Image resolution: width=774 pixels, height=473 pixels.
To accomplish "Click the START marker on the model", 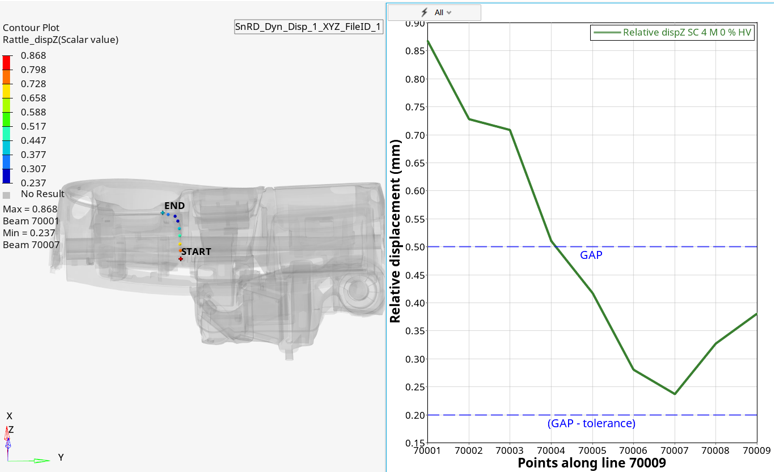I will [x=196, y=252].
